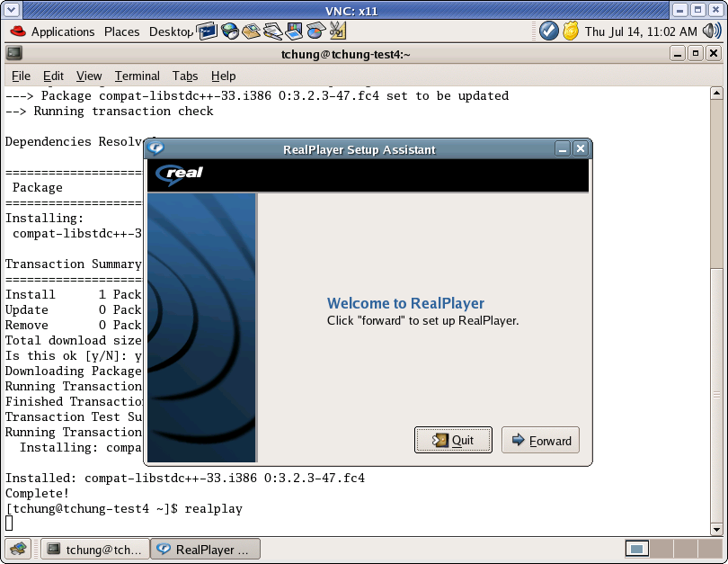This screenshot has width=728, height=564.
Task: Launch the word processor launcher icon
Action: (x=273, y=31)
